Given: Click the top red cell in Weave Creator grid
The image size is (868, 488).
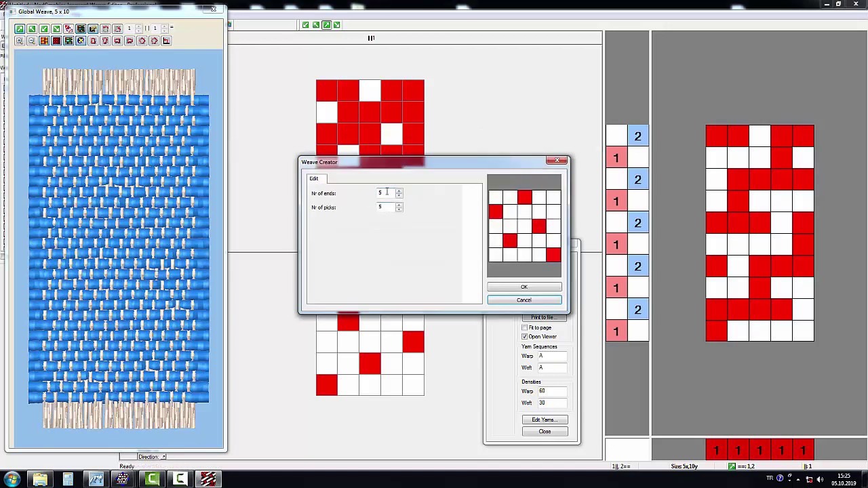Looking at the screenshot, I should (x=524, y=197).
